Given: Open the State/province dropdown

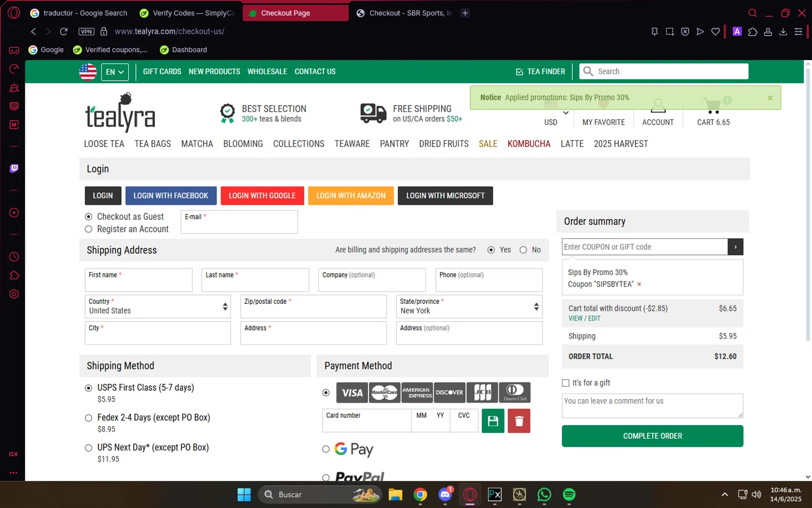Looking at the screenshot, I should [469, 307].
